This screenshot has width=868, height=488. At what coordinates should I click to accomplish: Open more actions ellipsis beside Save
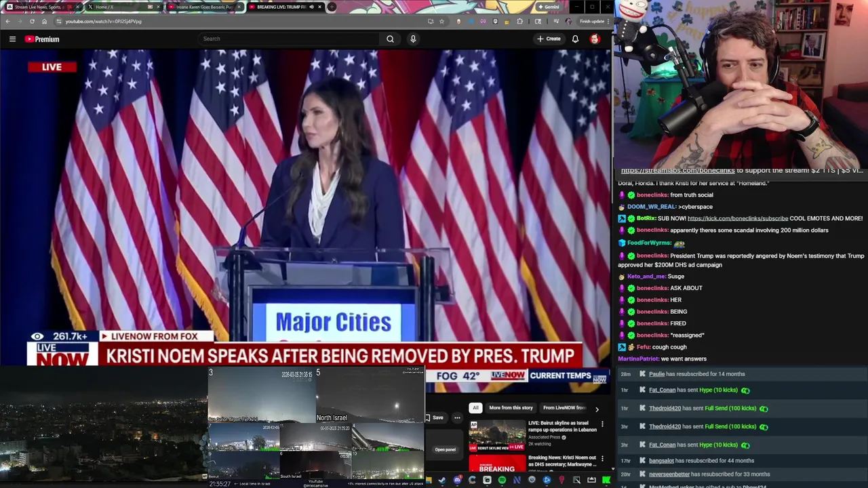point(457,418)
